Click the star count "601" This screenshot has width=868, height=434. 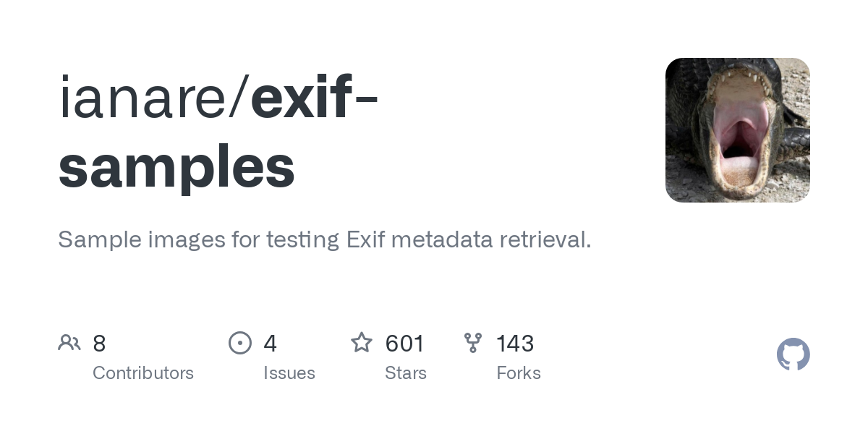pyautogui.click(x=405, y=344)
